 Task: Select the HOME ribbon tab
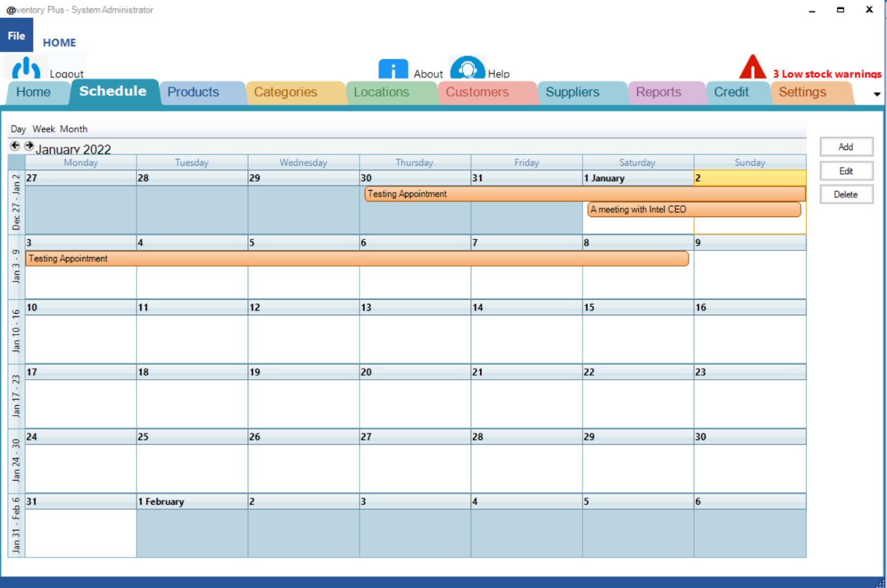click(x=59, y=43)
